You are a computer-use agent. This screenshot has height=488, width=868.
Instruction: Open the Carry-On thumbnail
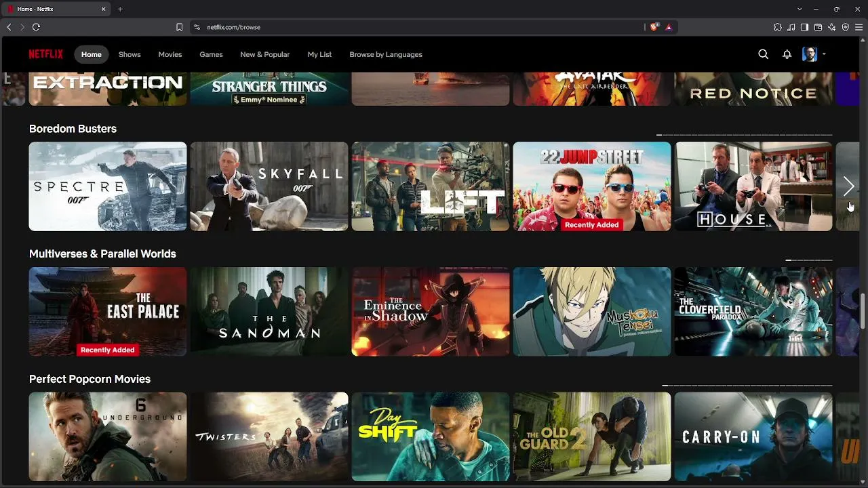click(x=753, y=437)
